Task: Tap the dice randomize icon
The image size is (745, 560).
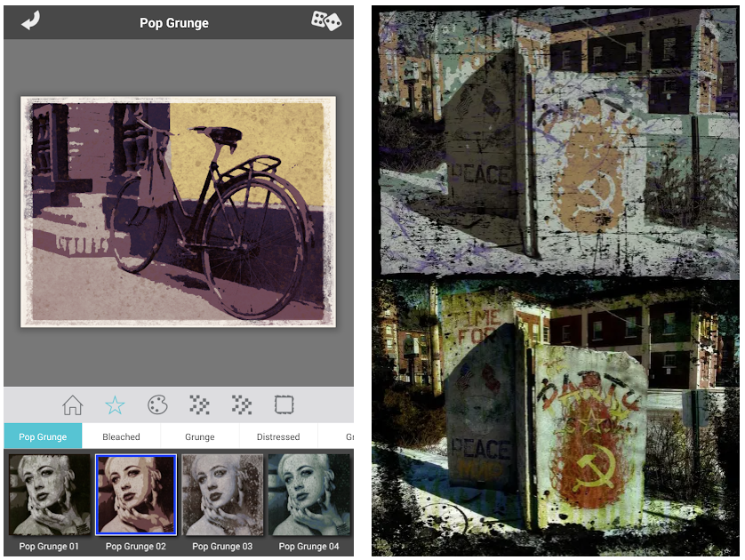Action: point(326,21)
